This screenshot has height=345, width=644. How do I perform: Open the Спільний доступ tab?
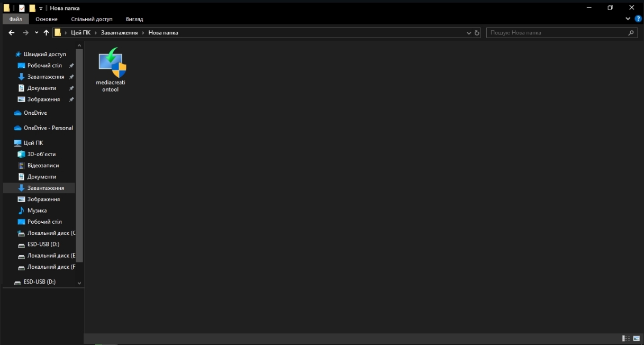coord(92,19)
